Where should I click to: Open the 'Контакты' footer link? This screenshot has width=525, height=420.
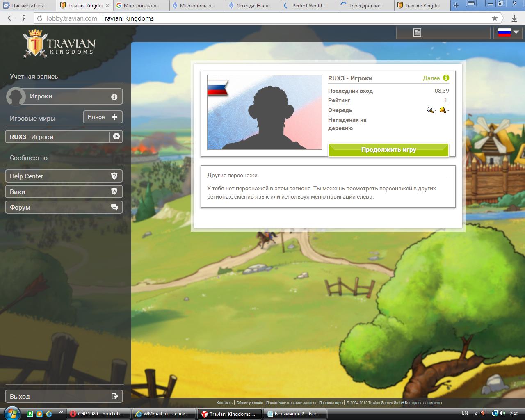coord(225,403)
